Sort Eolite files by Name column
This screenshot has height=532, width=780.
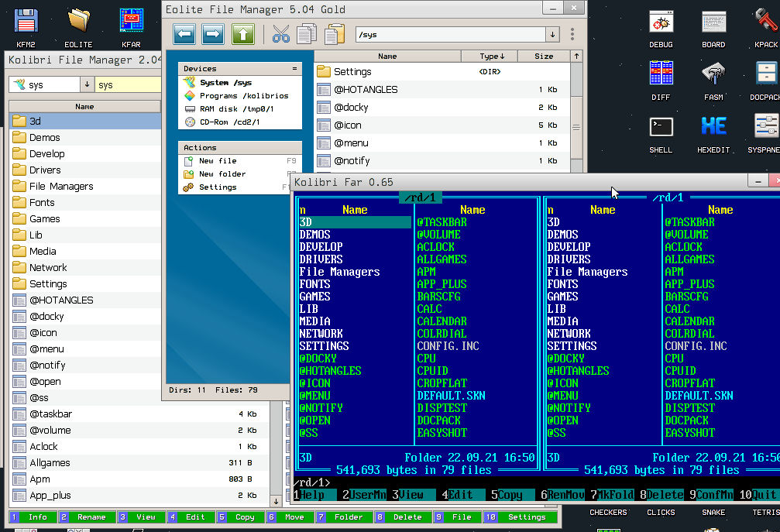[387, 57]
